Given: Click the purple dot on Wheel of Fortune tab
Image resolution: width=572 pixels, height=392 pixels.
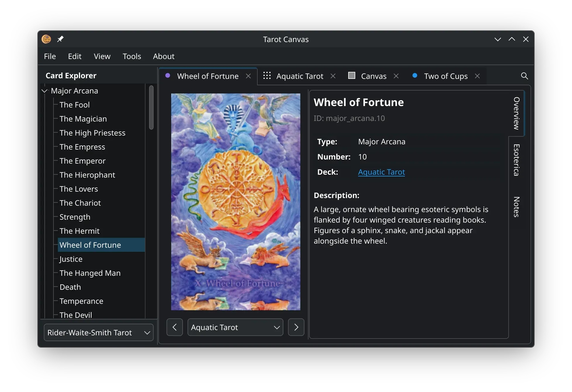Looking at the screenshot, I should pos(168,75).
